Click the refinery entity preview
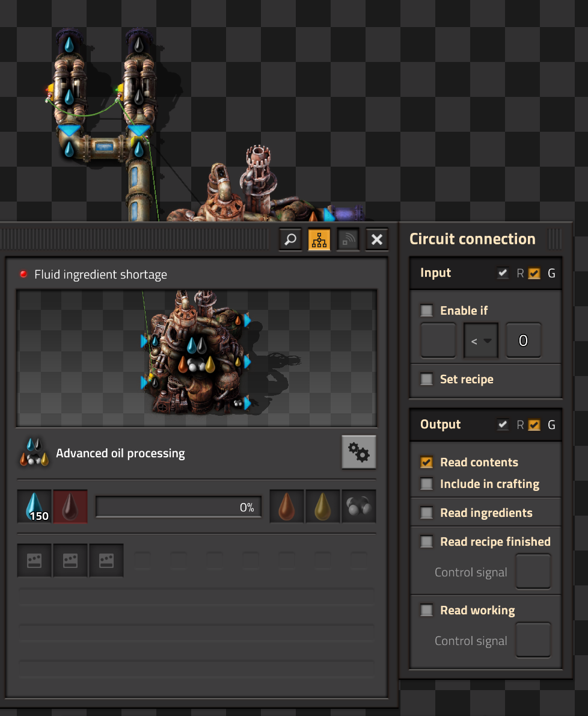The width and height of the screenshot is (588, 716). (197, 358)
